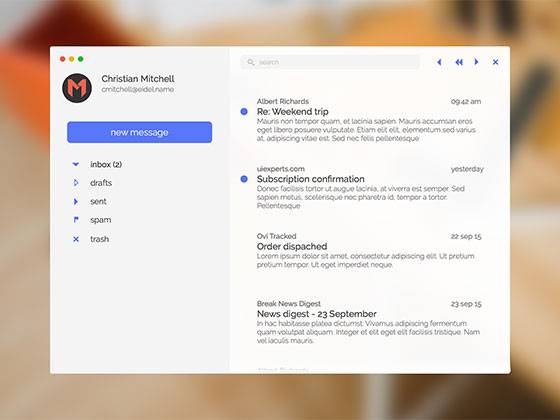Click the blue X delete icon
The height and width of the screenshot is (420, 560).
click(x=495, y=62)
